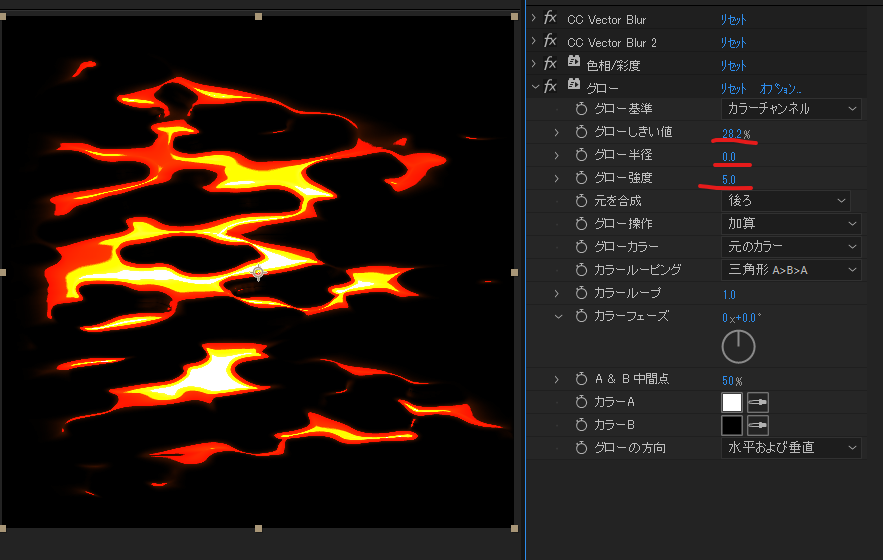
Task: Reset CC Vector Blur 2 with リセット
Action: [x=733, y=43]
